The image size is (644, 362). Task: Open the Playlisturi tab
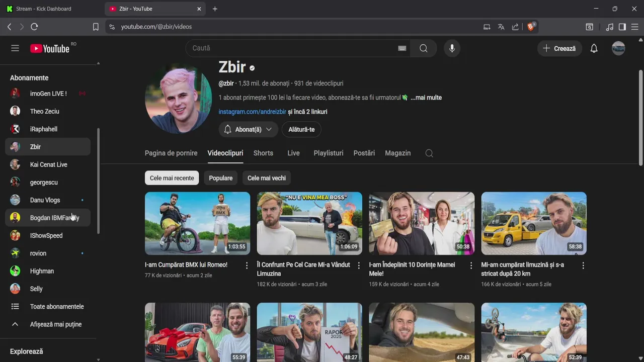[329, 153]
